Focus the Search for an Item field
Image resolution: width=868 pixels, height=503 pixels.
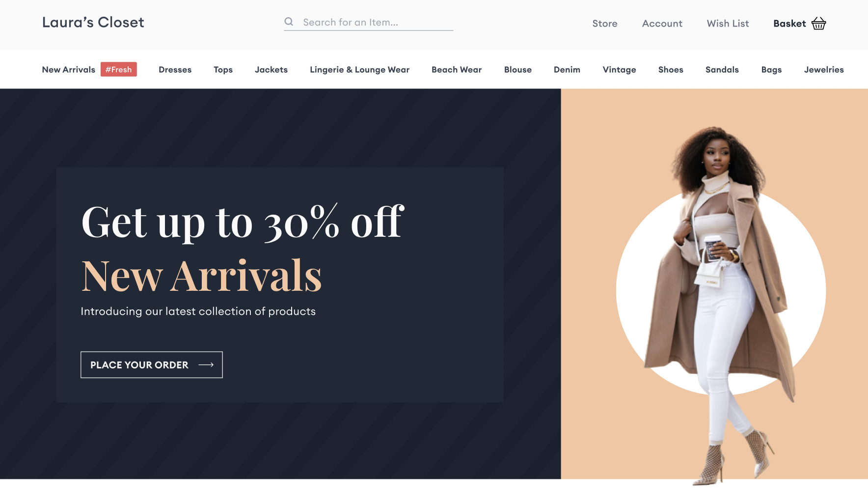pyautogui.click(x=368, y=22)
